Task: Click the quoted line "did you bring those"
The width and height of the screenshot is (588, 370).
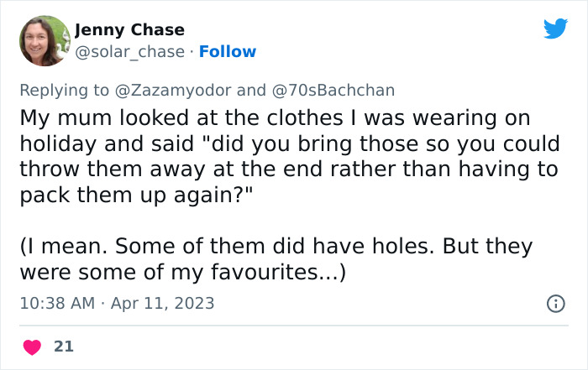Action: pos(285,143)
